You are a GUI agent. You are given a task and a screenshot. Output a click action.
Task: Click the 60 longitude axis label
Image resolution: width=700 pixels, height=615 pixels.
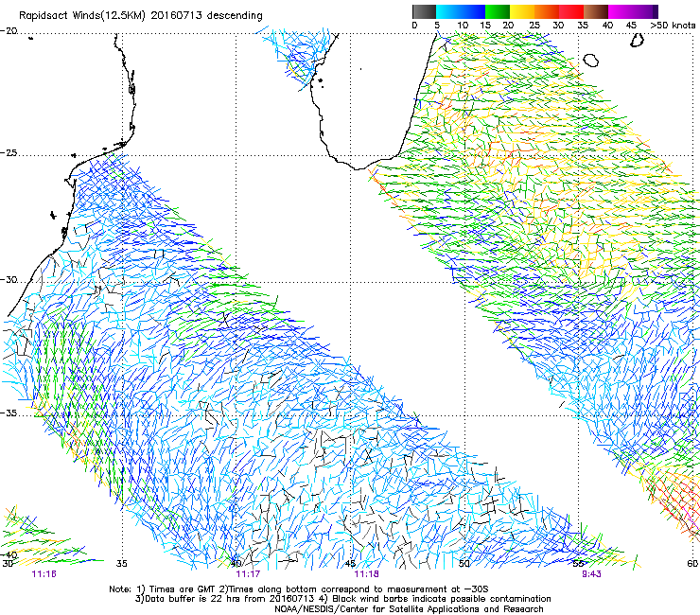[x=692, y=563]
